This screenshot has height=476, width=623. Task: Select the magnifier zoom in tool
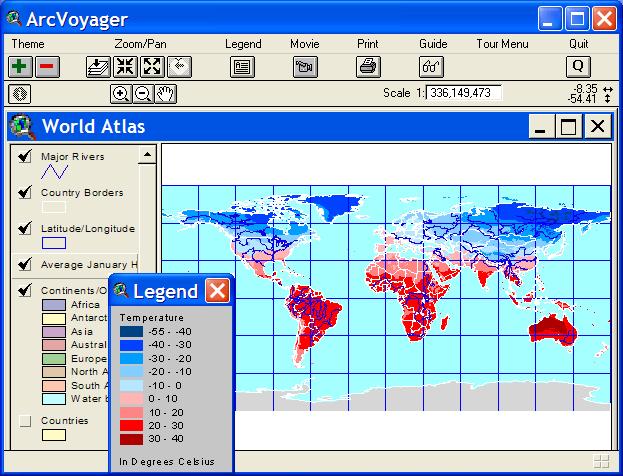pos(120,94)
